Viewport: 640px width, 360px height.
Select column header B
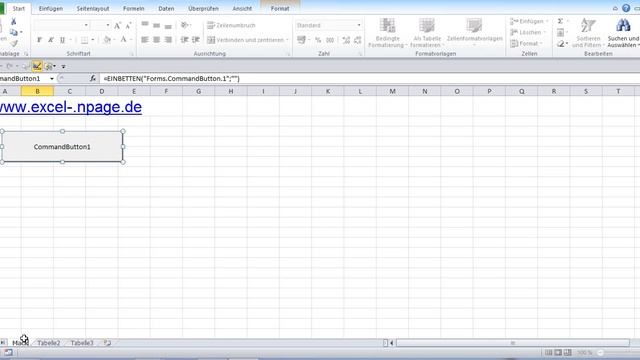click(x=37, y=91)
